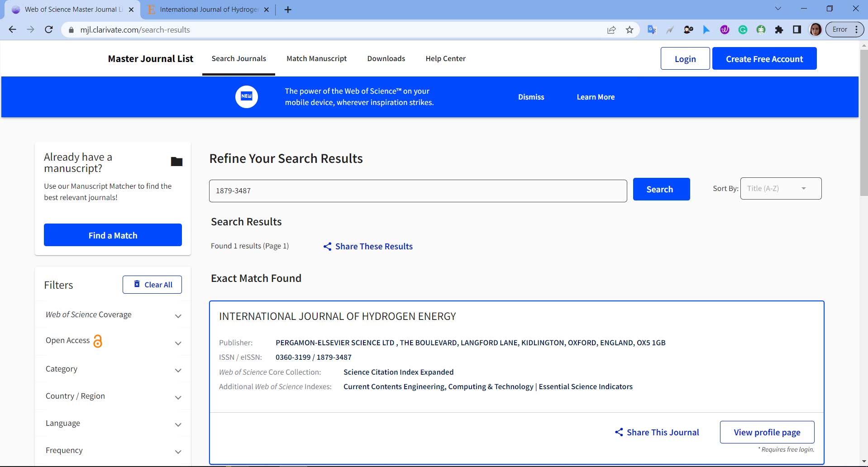Expand the Web of Science Coverage filter
Image resolution: width=868 pixels, height=467 pixels.
click(113, 315)
